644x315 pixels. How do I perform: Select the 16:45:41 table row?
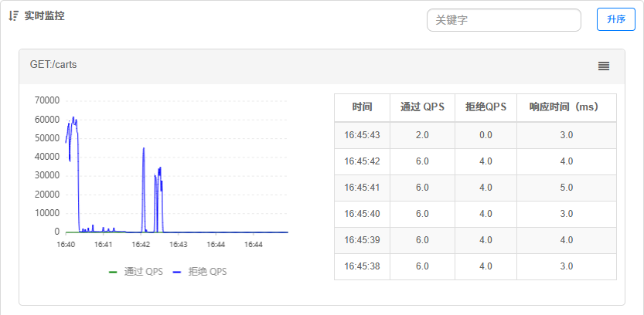coord(475,188)
